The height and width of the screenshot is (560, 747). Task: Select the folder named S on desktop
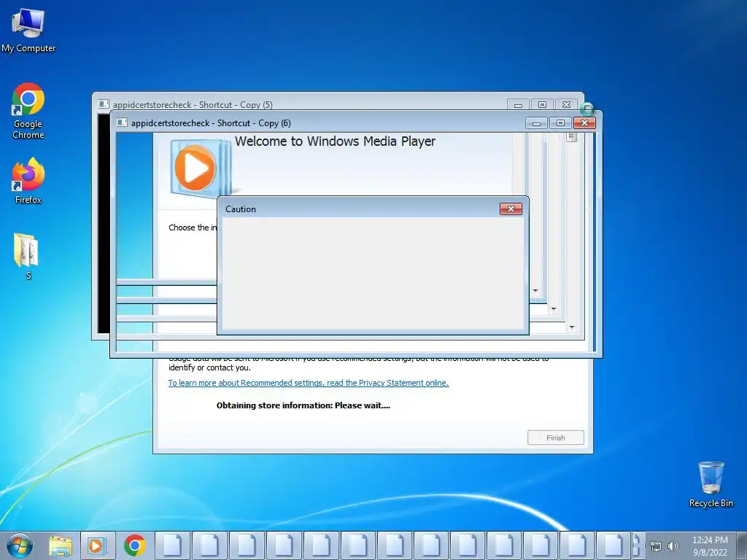27,256
